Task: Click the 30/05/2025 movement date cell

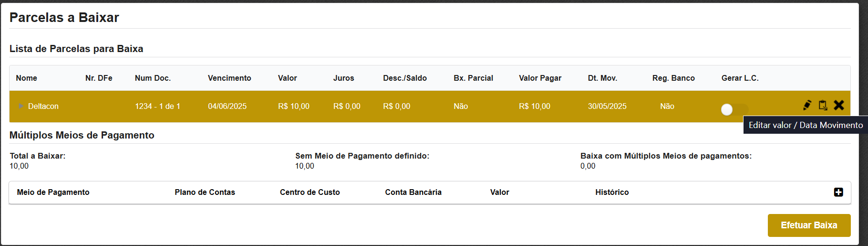Action: coord(607,106)
